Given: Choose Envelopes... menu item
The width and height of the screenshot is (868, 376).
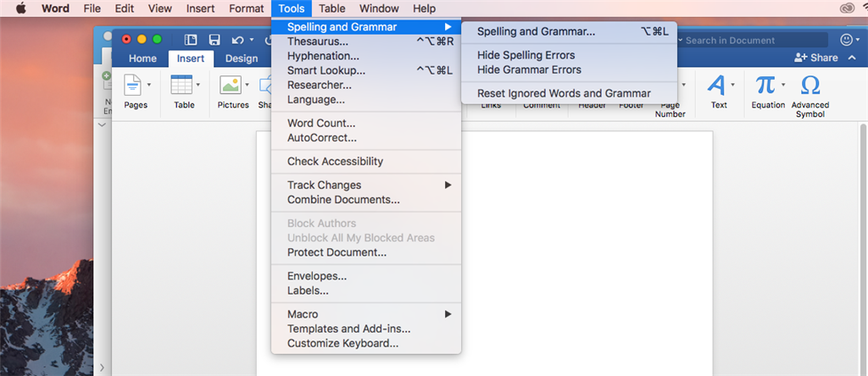Looking at the screenshot, I should click(x=366, y=276).
